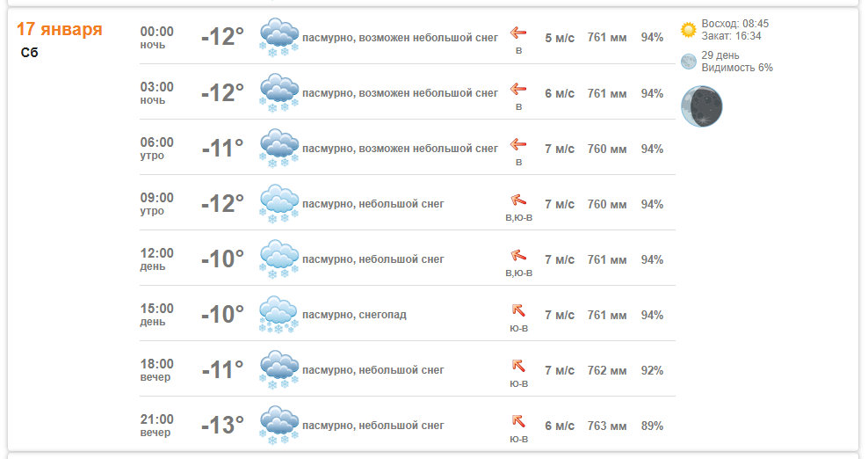The image size is (868, 459).
Task: Click the large moon phase image
Action: (702, 106)
